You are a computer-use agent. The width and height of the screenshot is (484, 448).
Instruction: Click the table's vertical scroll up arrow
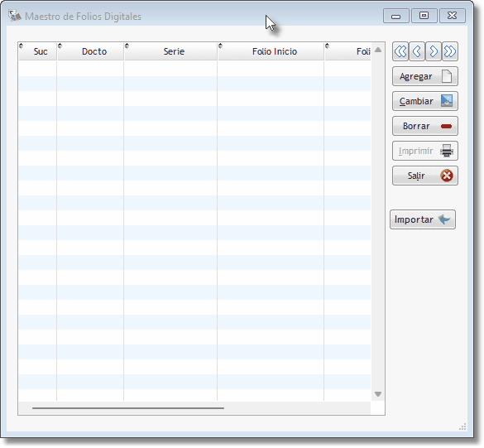378,50
